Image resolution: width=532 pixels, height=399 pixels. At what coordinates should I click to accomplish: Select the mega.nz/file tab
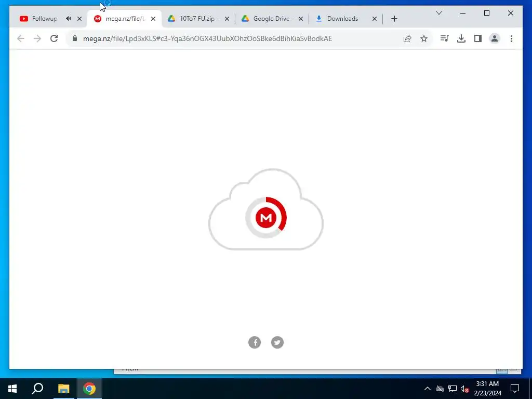point(125,19)
